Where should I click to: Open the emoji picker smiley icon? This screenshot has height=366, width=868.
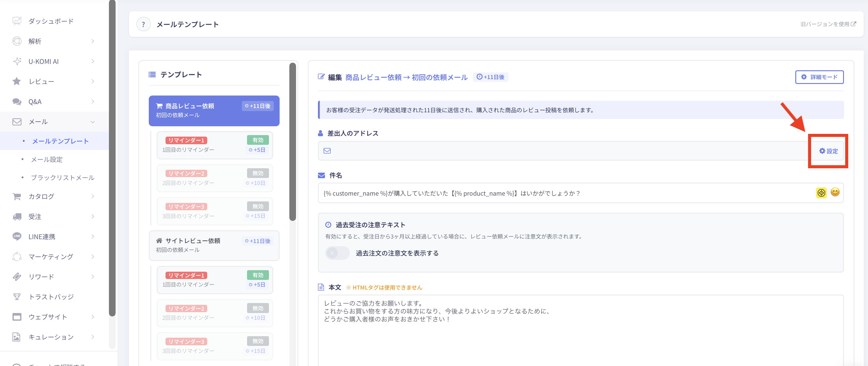tap(835, 193)
